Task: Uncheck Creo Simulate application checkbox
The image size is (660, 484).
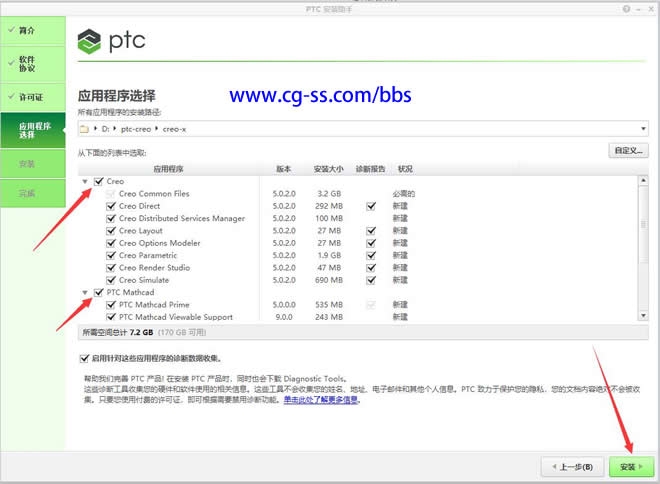Action: [x=112, y=280]
